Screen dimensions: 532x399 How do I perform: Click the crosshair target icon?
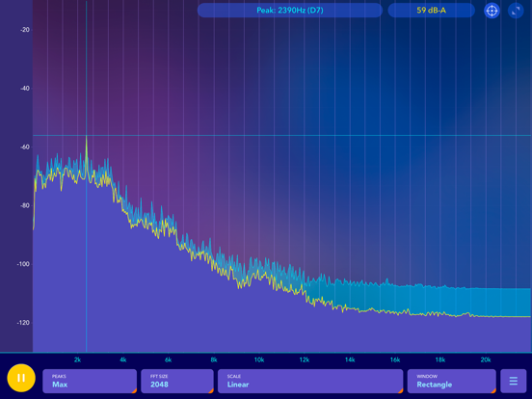point(492,11)
